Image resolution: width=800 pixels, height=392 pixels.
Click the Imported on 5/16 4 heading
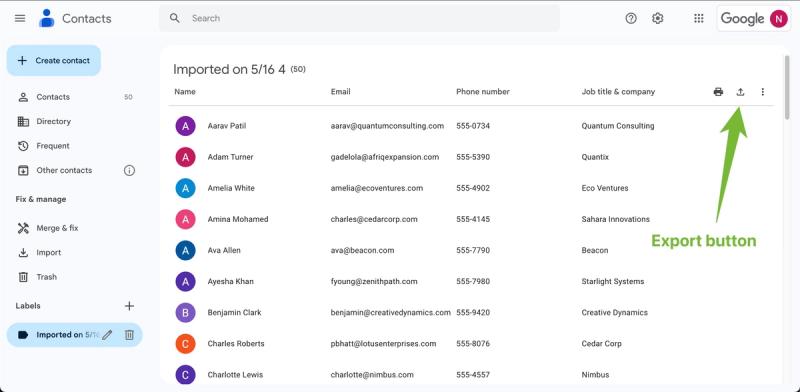pos(229,69)
